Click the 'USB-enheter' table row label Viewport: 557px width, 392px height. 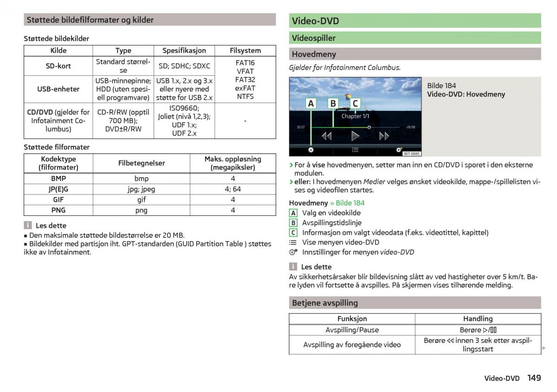point(58,89)
